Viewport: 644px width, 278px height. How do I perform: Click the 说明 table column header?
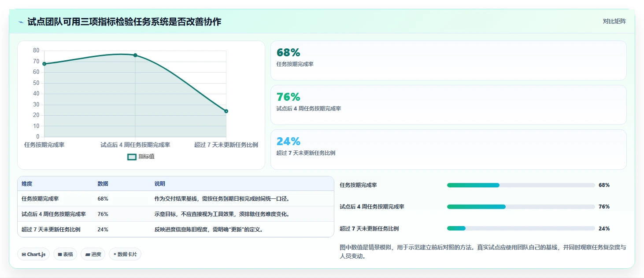click(159, 184)
